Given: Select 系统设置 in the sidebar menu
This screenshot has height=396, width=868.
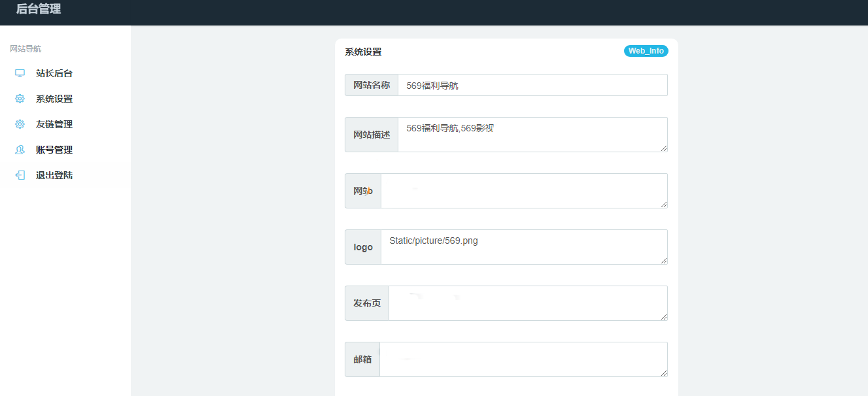Looking at the screenshot, I should tap(55, 98).
